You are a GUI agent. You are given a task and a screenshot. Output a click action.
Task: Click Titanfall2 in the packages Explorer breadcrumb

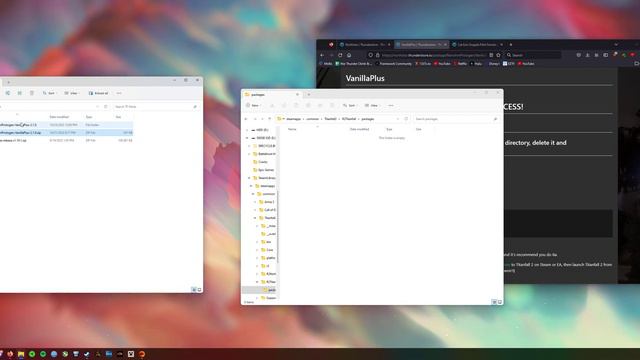(x=330, y=119)
